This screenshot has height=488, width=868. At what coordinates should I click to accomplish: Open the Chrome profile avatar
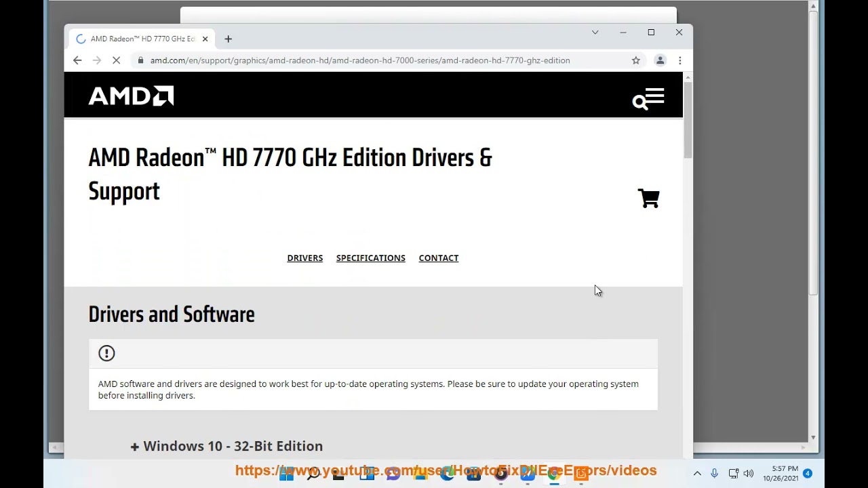660,60
